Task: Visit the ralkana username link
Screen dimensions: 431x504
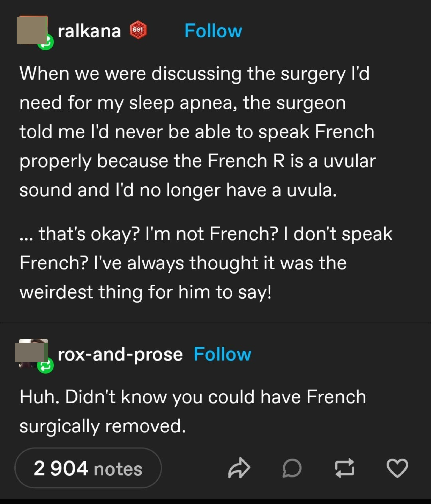Action: (x=89, y=31)
